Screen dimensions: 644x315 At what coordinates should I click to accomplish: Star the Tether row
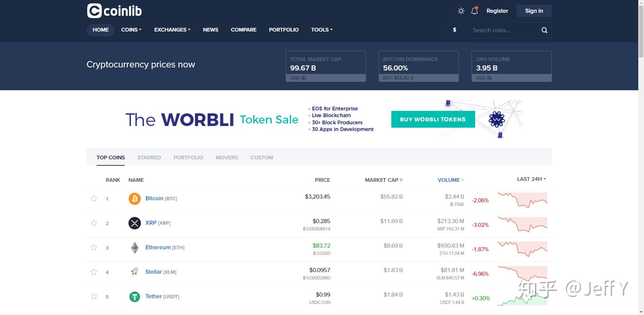coord(94,297)
